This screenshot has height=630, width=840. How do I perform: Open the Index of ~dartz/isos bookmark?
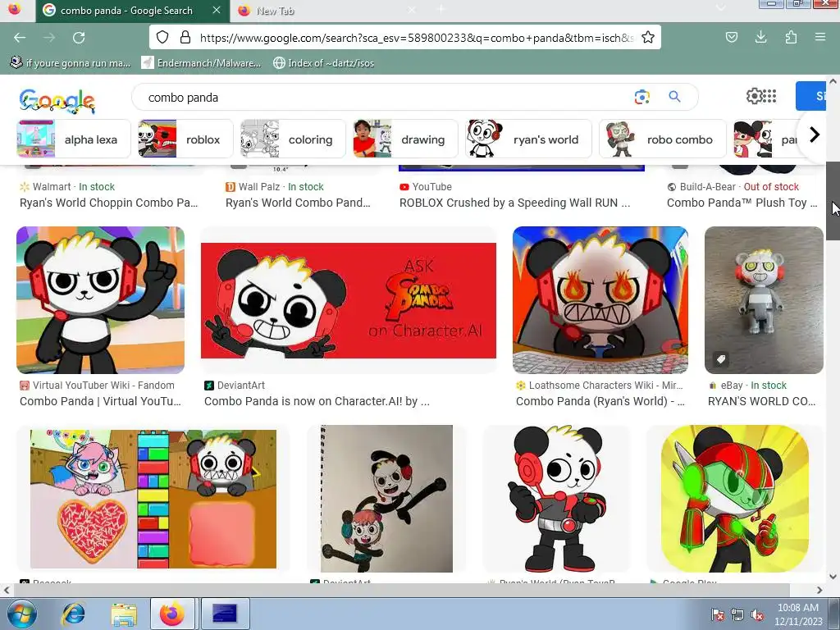click(323, 62)
